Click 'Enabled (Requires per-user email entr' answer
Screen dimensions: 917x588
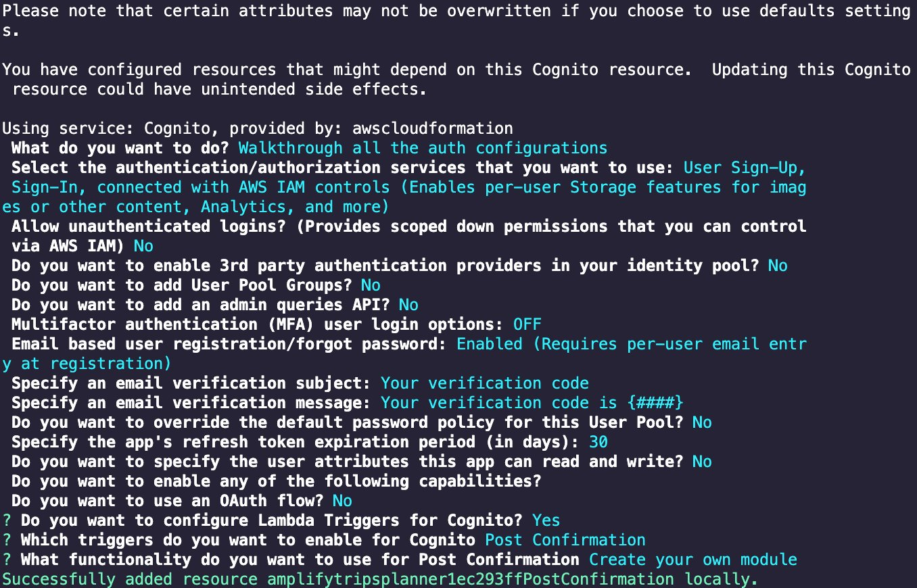point(632,344)
